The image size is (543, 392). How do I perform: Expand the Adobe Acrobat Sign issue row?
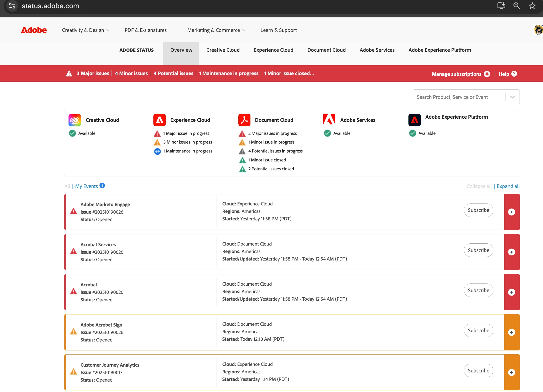tap(512, 332)
